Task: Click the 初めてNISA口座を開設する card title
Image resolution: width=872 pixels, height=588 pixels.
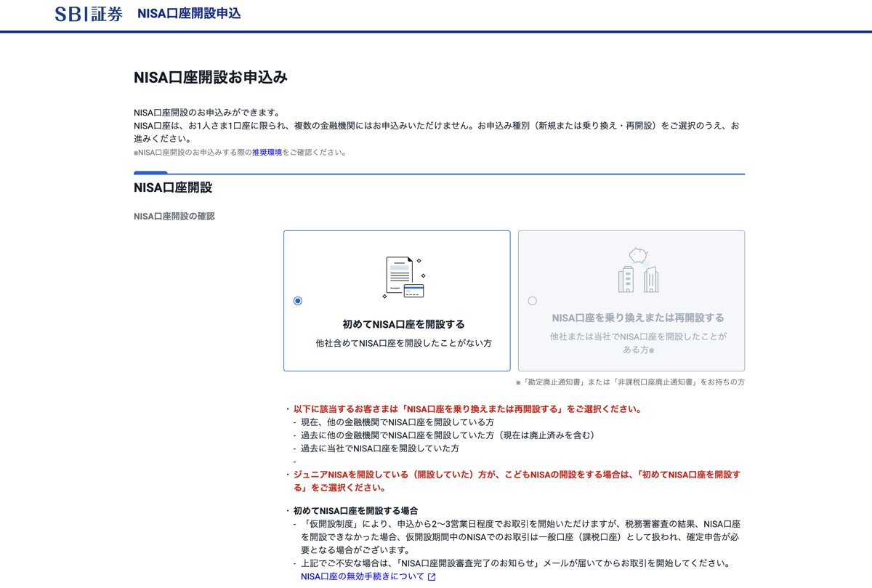Action: [x=403, y=324]
